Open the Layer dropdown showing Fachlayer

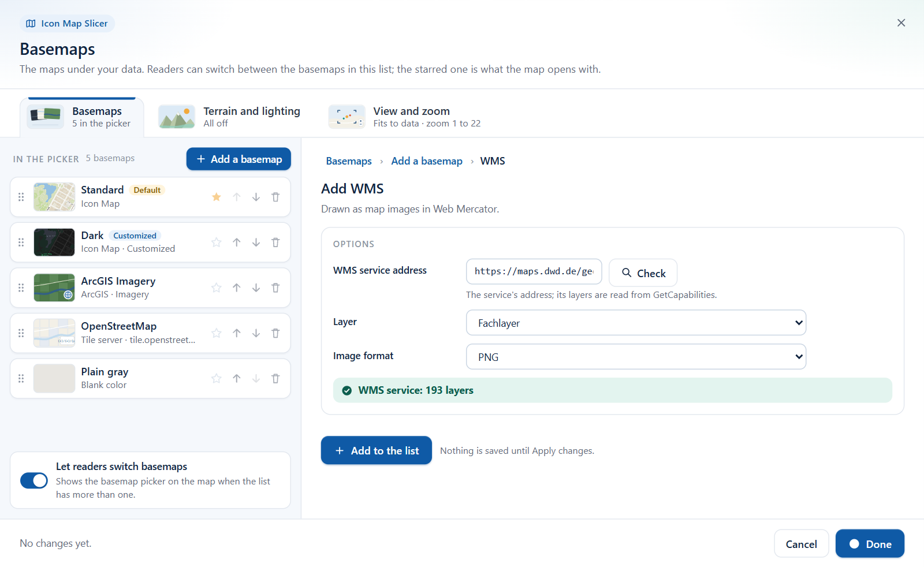[636, 323]
